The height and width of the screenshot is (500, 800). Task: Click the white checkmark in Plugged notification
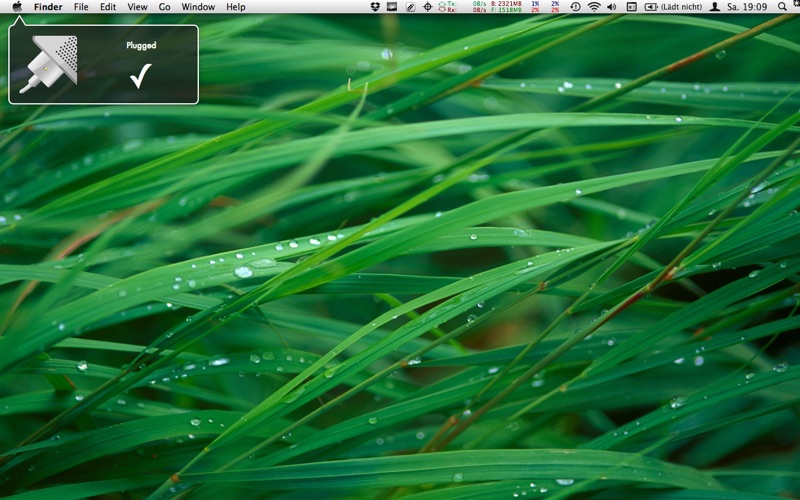pos(141,76)
